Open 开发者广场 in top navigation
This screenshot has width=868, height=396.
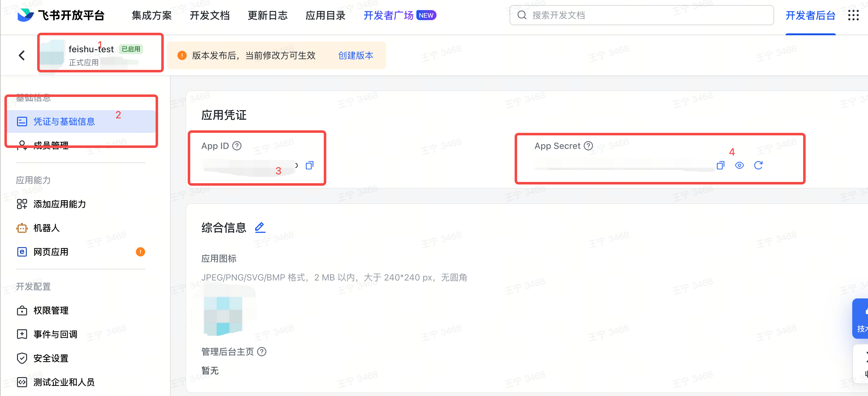coord(388,15)
